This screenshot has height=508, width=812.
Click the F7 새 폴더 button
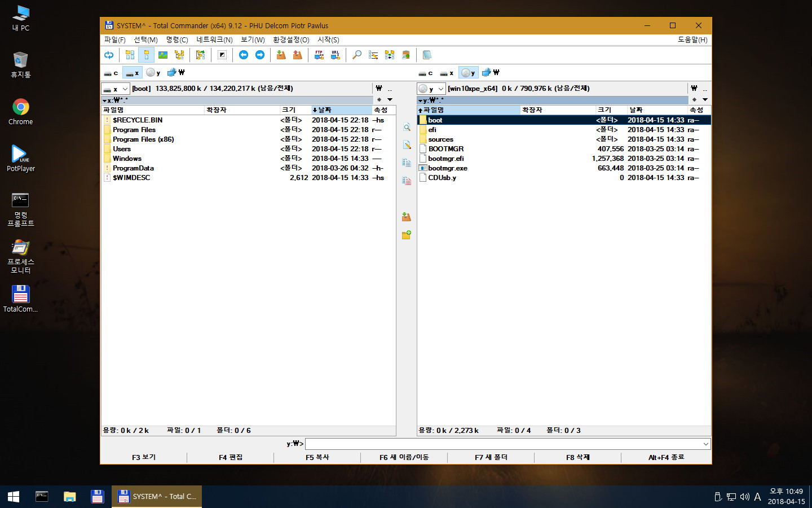[x=491, y=457]
